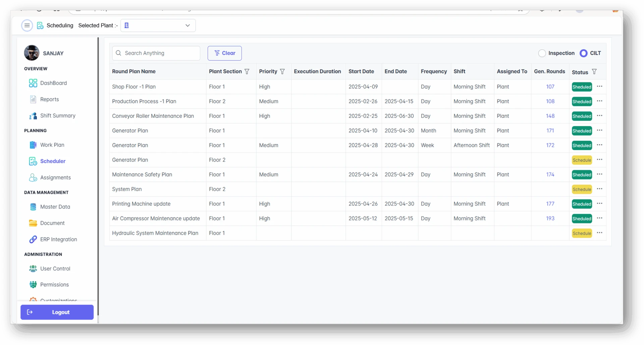Select the Inspection radio button

(x=542, y=53)
